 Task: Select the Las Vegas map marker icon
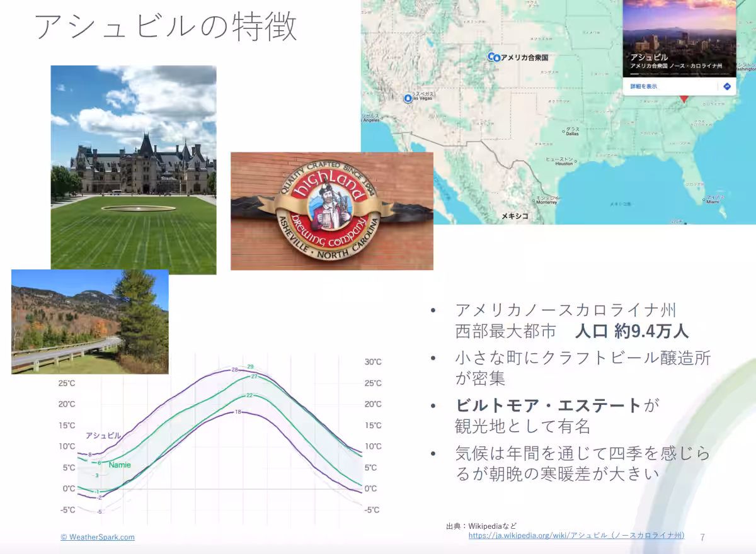(x=408, y=98)
